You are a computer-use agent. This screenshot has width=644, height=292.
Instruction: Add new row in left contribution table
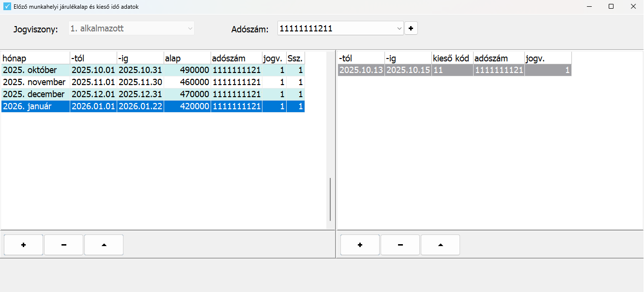click(x=23, y=245)
